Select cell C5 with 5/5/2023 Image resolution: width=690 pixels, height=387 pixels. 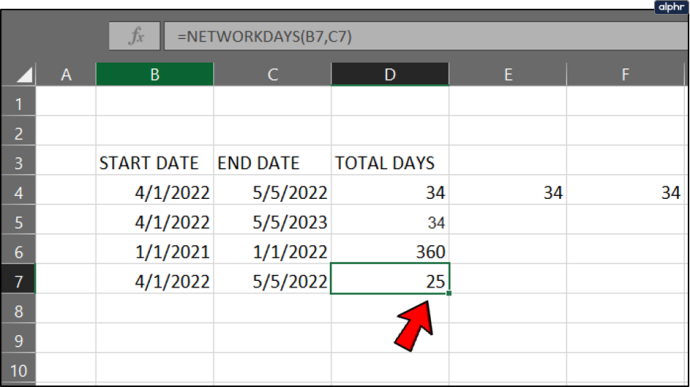[272, 222]
